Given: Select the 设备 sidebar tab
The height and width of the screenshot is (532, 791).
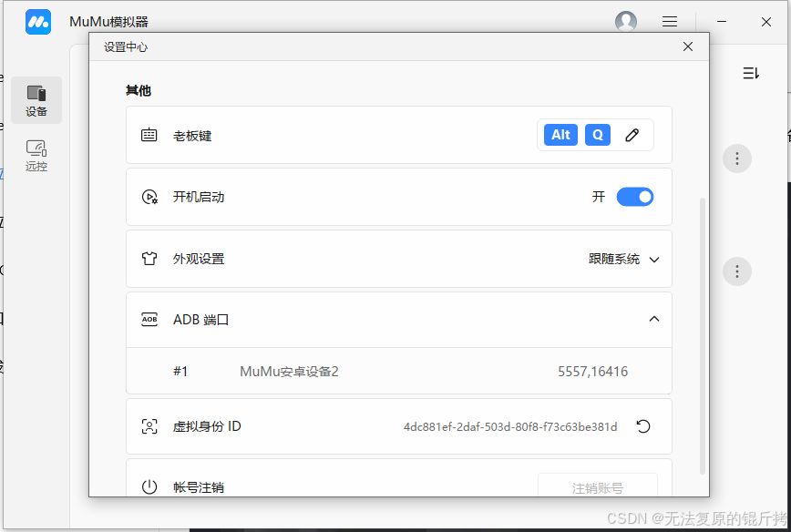Looking at the screenshot, I should click(x=36, y=100).
